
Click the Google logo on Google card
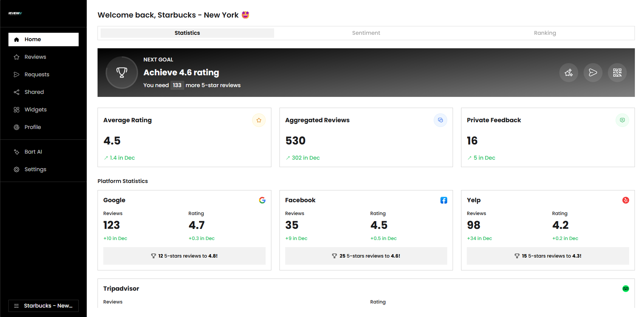pos(262,200)
